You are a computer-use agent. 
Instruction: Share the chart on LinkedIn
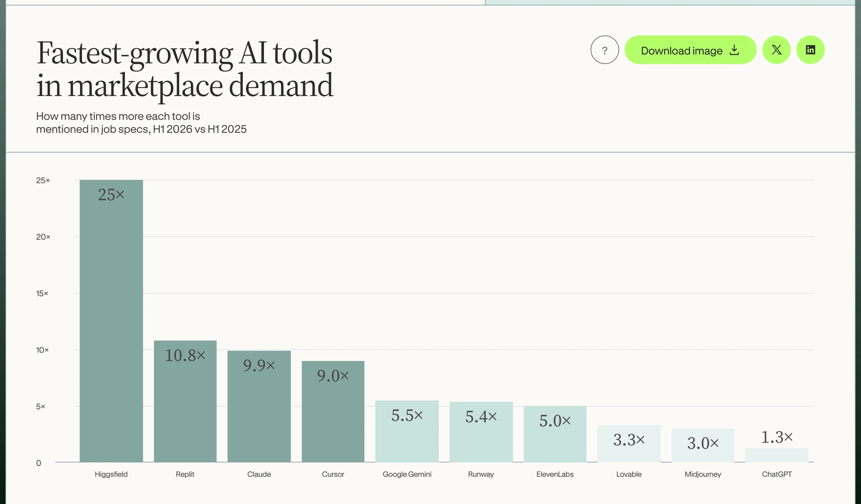coord(810,50)
